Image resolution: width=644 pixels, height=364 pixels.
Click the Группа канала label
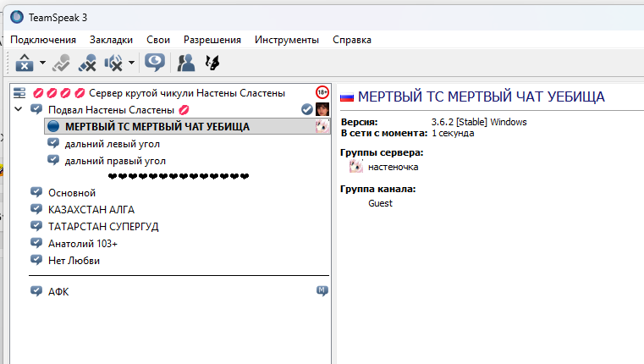[378, 189]
